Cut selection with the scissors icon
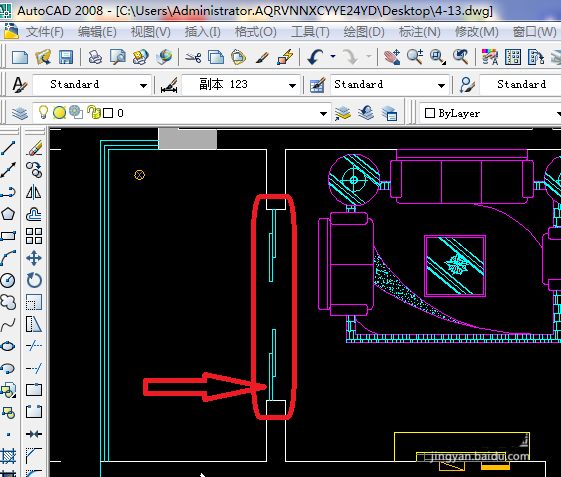The height and width of the screenshot is (477, 561). (x=193, y=57)
